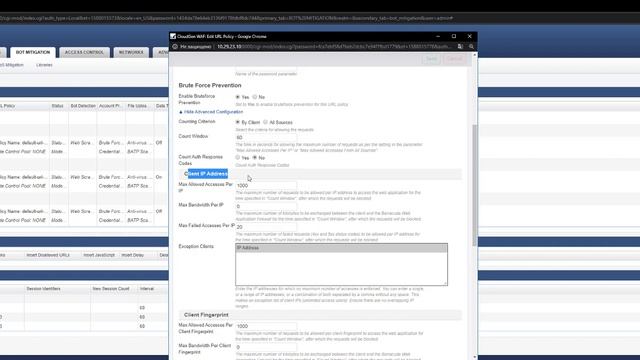Open the Access Control tab in main window
The width and height of the screenshot is (640, 360).
coord(84,52)
